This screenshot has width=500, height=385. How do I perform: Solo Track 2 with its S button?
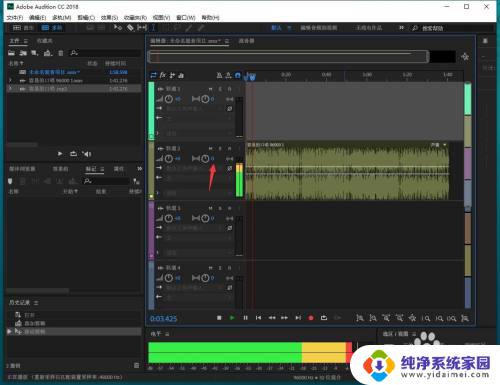[x=220, y=148]
